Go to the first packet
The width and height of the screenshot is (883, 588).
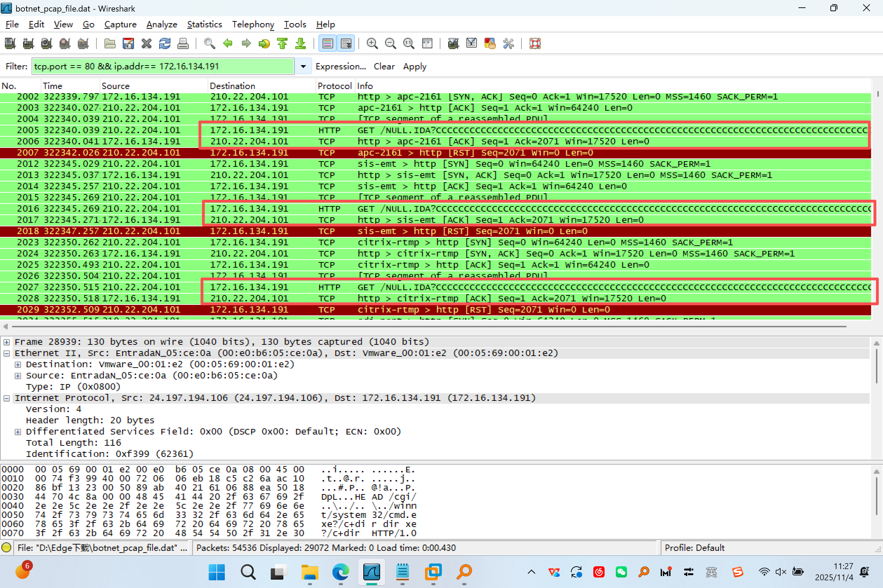click(282, 44)
